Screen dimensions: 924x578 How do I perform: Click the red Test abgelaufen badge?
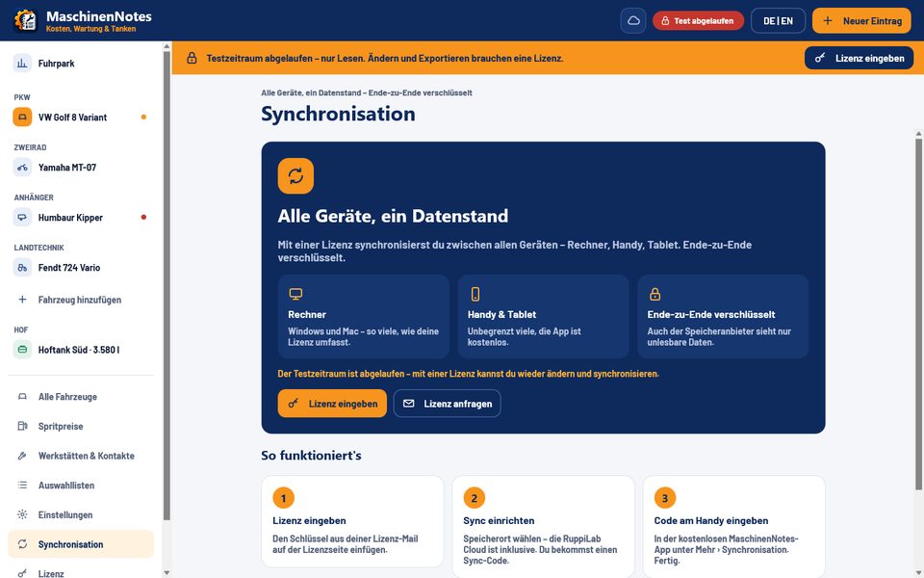click(x=698, y=20)
